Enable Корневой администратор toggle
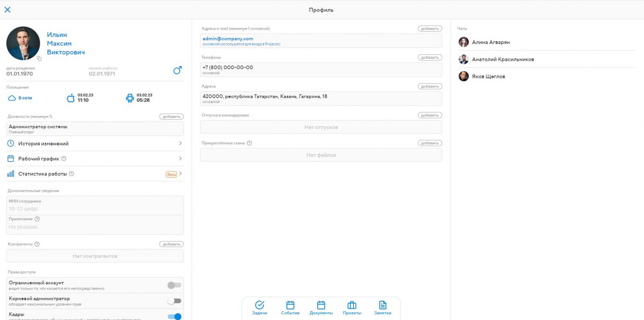This screenshot has height=320, width=644. point(174,301)
